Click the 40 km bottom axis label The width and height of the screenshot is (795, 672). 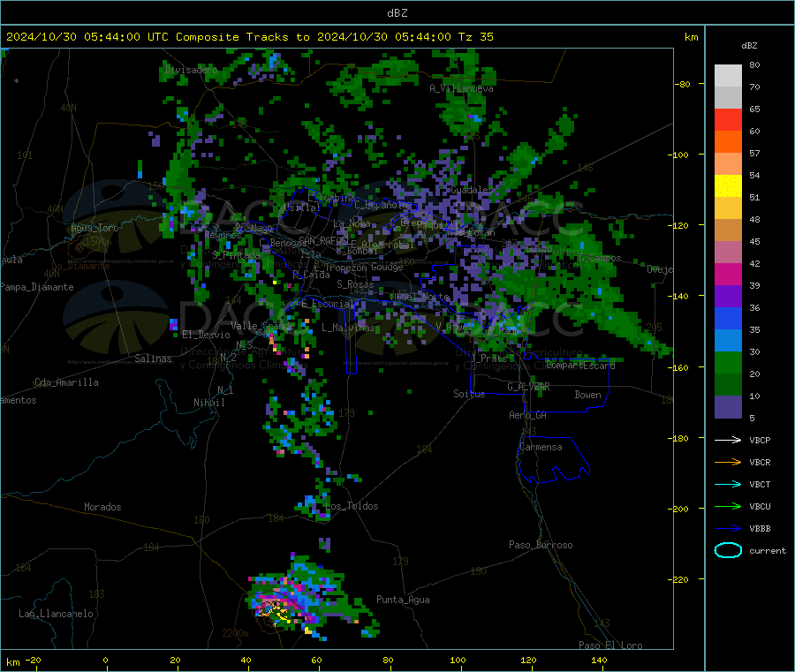tap(246, 660)
